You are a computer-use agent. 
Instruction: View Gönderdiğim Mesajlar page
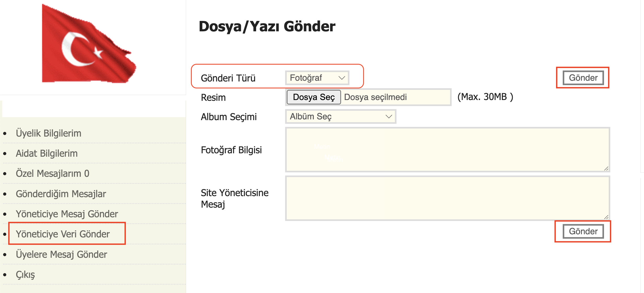click(61, 194)
